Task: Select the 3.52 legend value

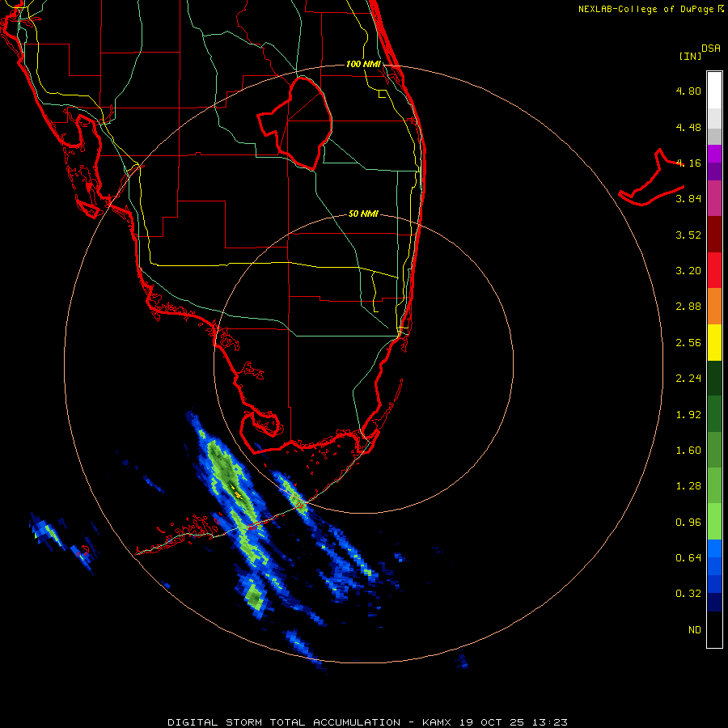Action: click(688, 235)
